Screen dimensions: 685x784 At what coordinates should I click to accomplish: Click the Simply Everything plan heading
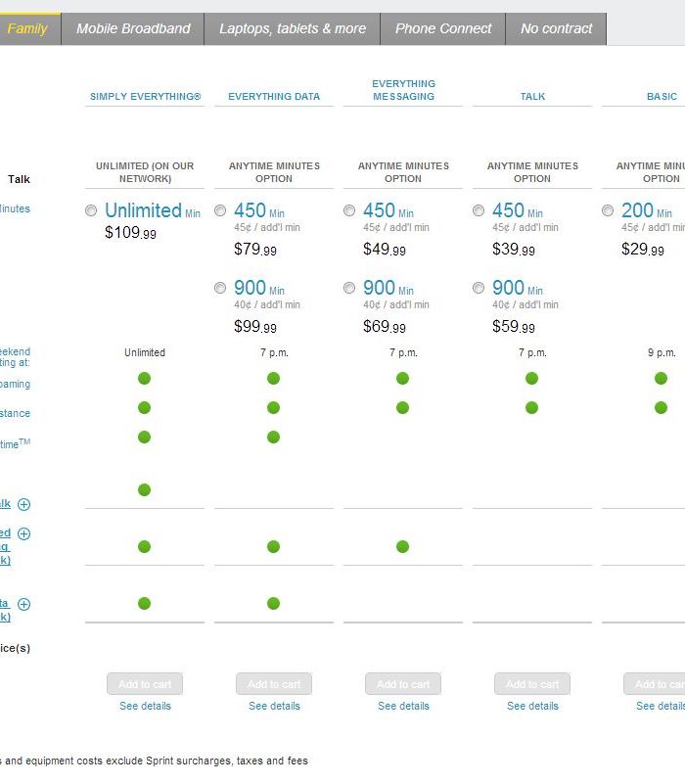point(145,97)
